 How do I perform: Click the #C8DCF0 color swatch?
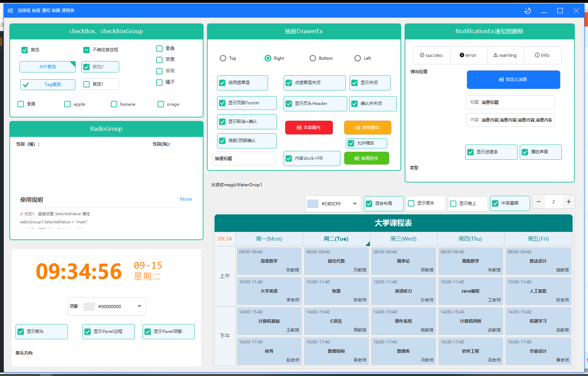click(313, 204)
